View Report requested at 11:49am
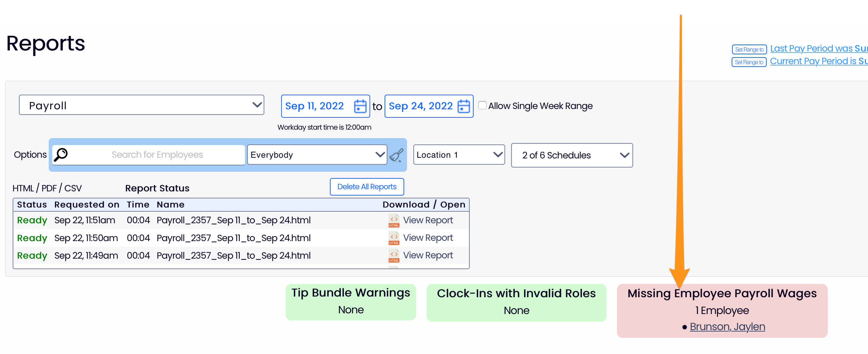 click(428, 256)
